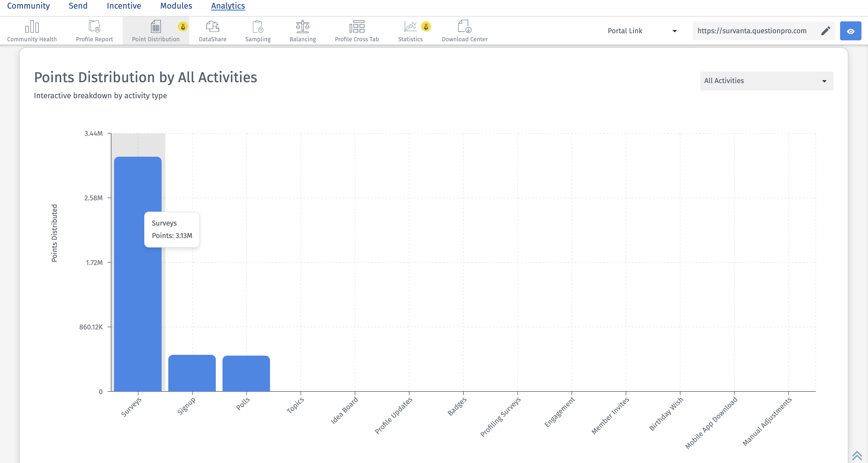Switch to the Analytics tab
Viewport: 868px width, 463px height.
point(228,6)
